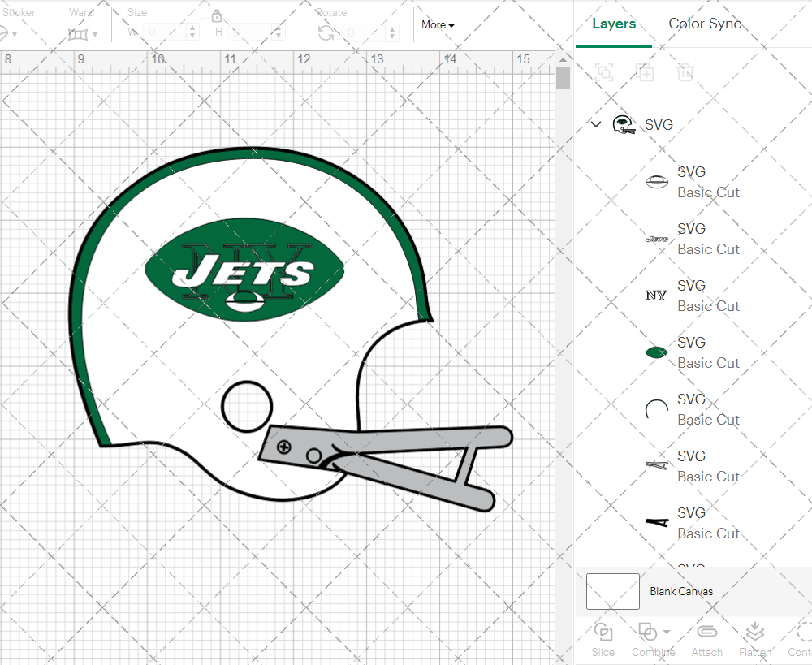Open the Warp dropdown
This screenshot has width=812, height=665.
point(83,34)
